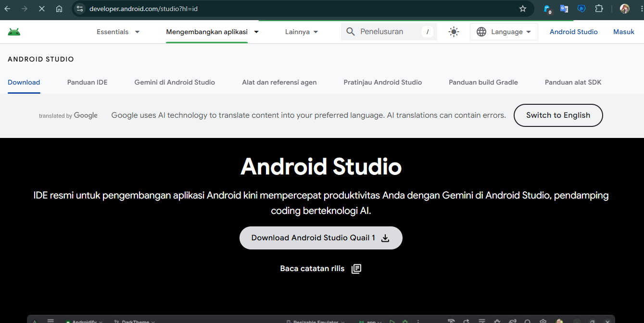Switch to Pratinjau Android Studio tab

pos(383,82)
